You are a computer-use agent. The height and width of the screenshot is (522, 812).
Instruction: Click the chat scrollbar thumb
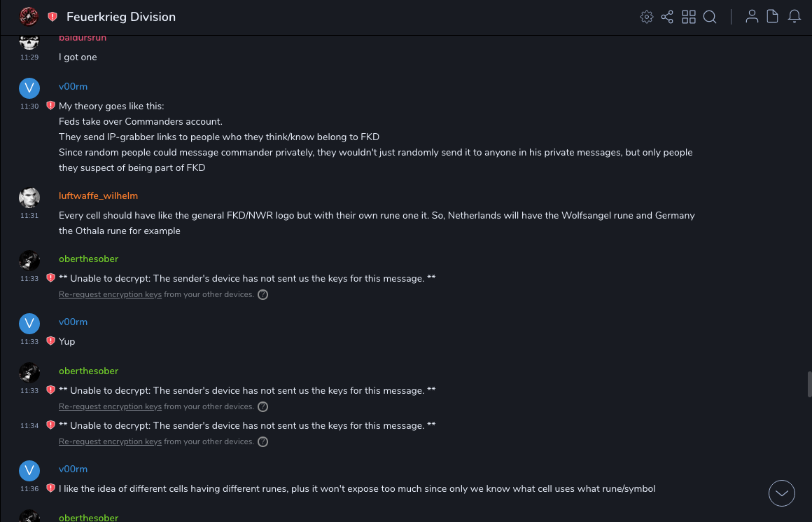coord(809,385)
